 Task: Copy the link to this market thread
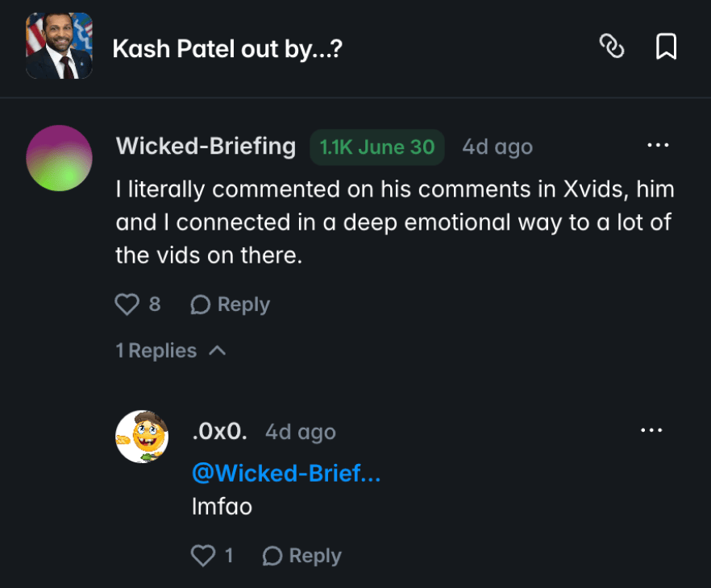(613, 48)
